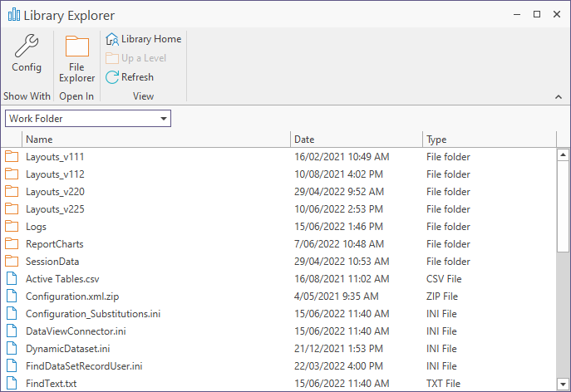Sort the list by Name column
The image size is (571, 392).
coord(156,140)
